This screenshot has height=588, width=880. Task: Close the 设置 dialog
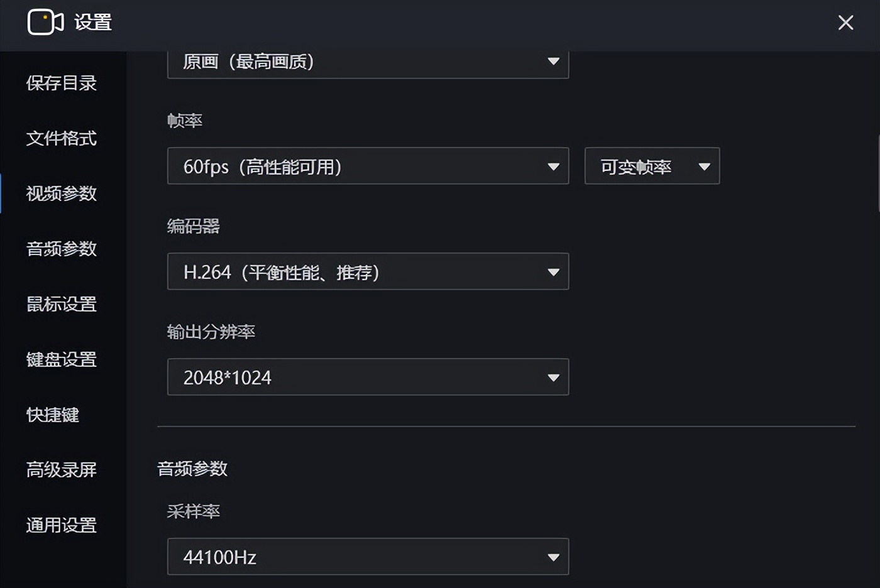click(x=845, y=22)
